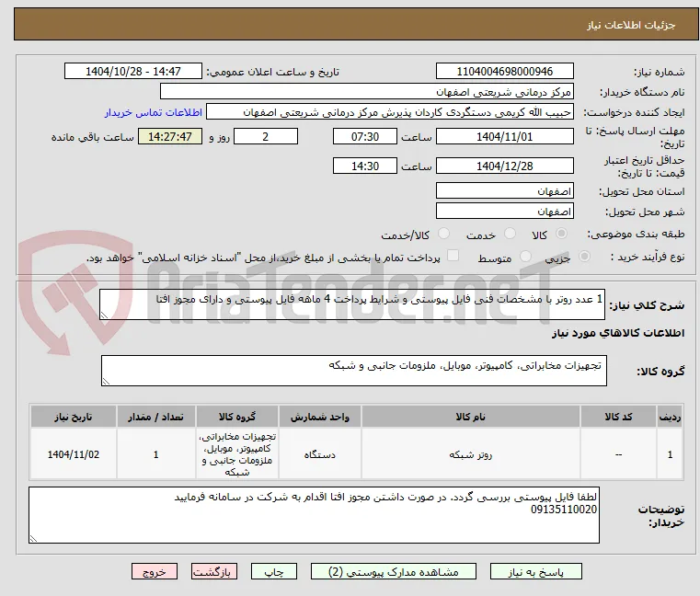700x596 pixels.
Task: Click the general description text area
Action: pos(351,304)
